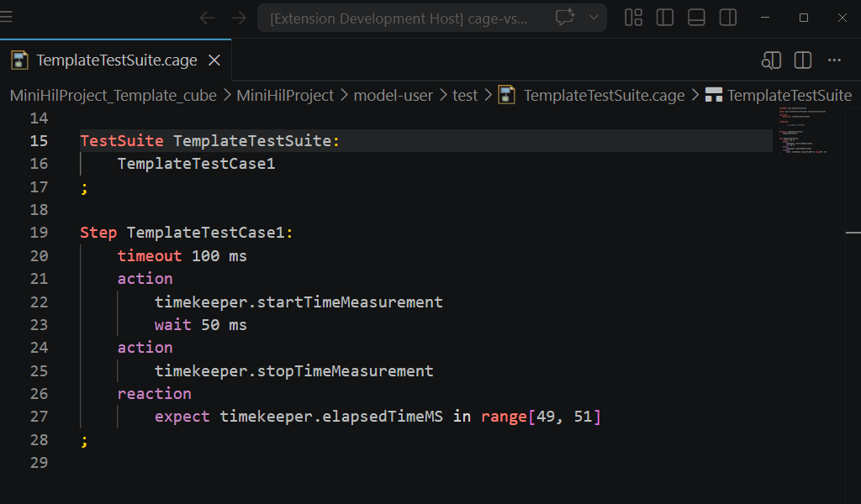The image size is (861, 504).
Task: Click the find-in-editor preview icon
Action: pos(771,60)
